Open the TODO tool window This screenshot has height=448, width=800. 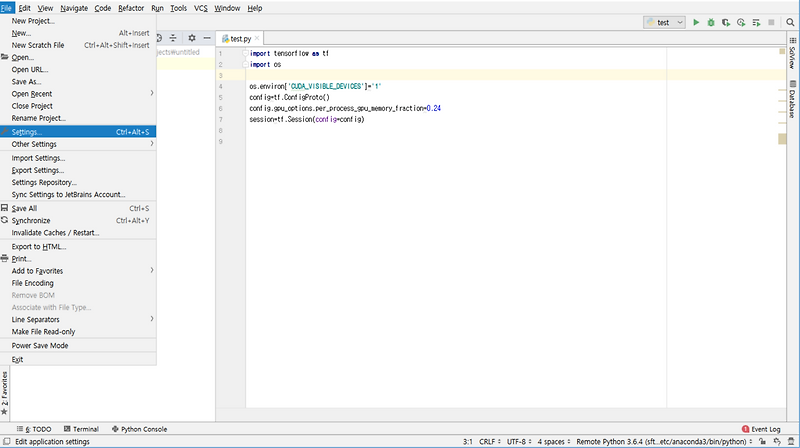tap(34, 429)
